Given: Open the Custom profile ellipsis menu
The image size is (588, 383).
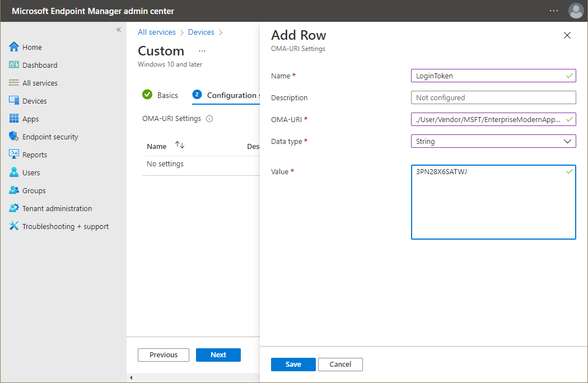Looking at the screenshot, I should [x=202, y=51].
